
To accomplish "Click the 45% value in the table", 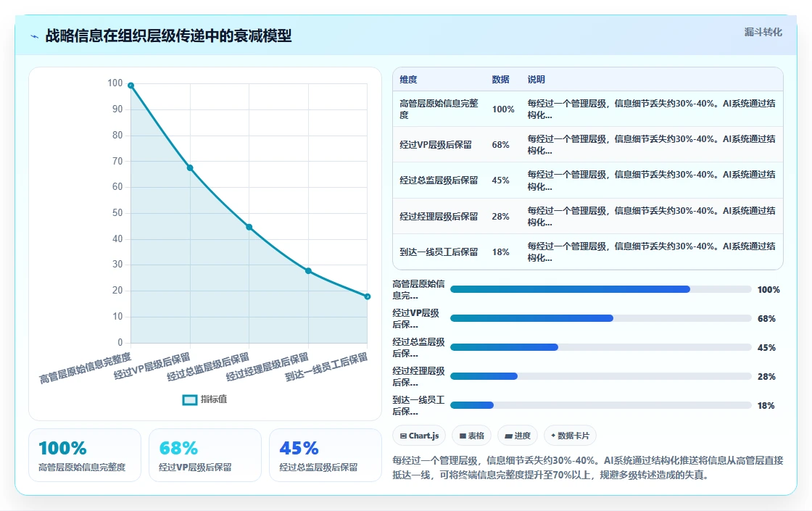I will point(500,180).
